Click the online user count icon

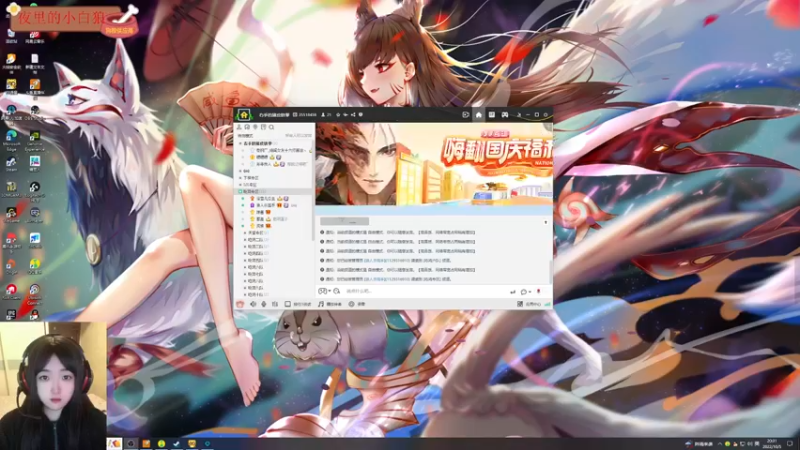coord(323,115)
